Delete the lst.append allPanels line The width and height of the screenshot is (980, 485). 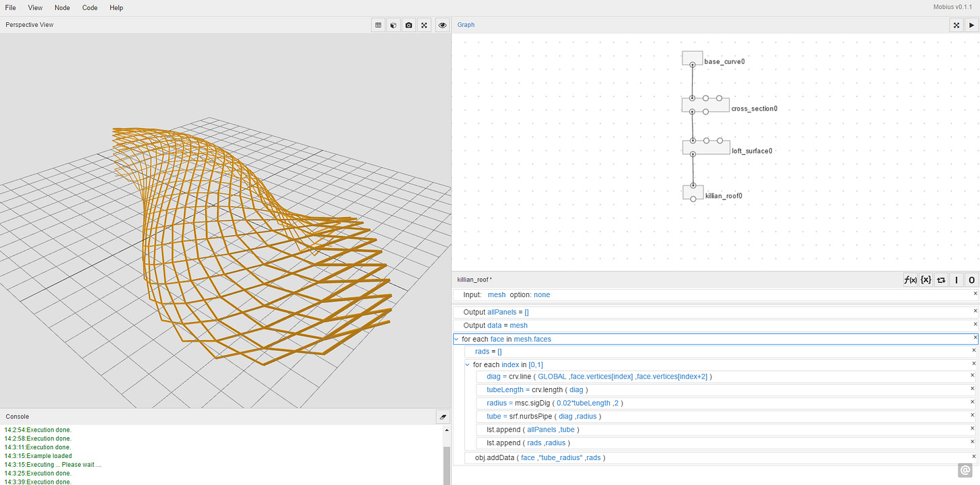pyautogui.click(x=972, y=428)
